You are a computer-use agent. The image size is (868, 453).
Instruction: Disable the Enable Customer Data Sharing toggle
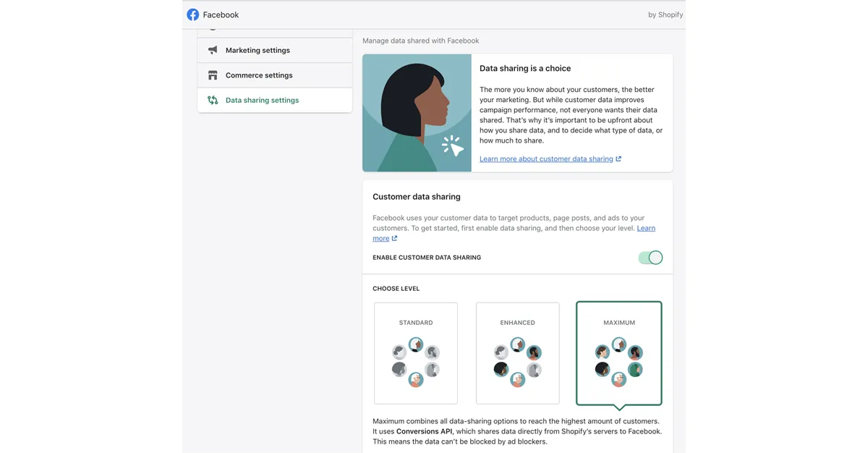tap(650, 257)
